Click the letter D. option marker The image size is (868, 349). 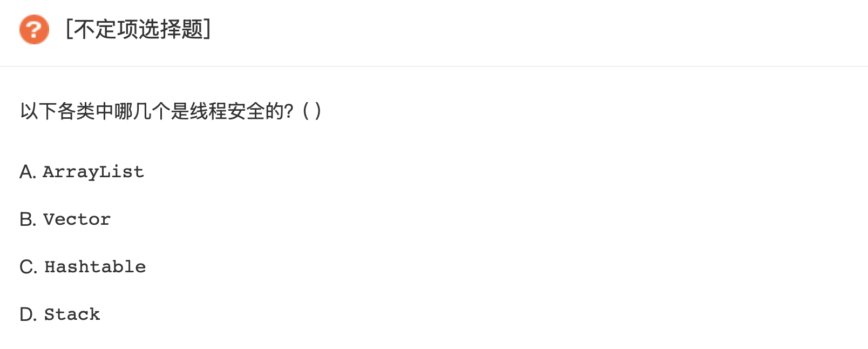point(28,314)
